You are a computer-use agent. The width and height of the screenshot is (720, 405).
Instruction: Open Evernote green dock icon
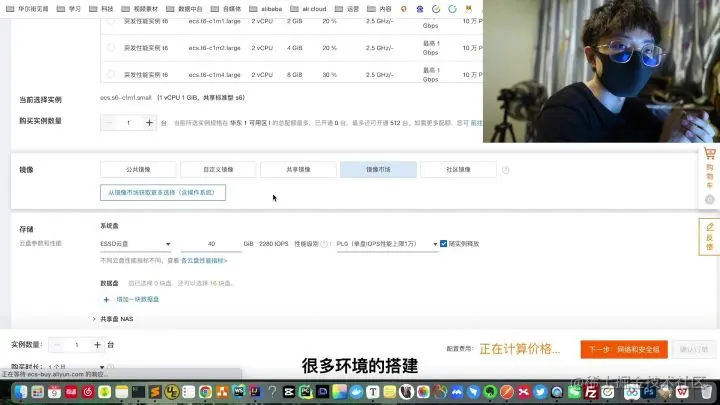pyautogui.click(x=490, y=392)
